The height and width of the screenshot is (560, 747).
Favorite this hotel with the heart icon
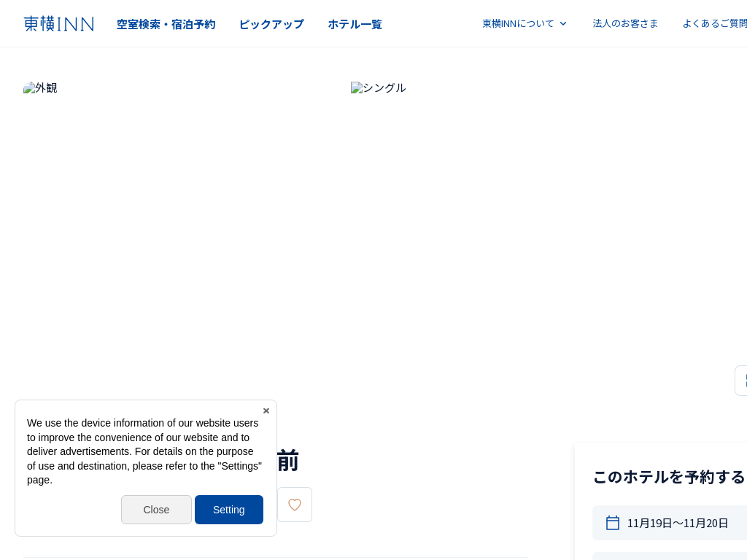pos(295,505)
